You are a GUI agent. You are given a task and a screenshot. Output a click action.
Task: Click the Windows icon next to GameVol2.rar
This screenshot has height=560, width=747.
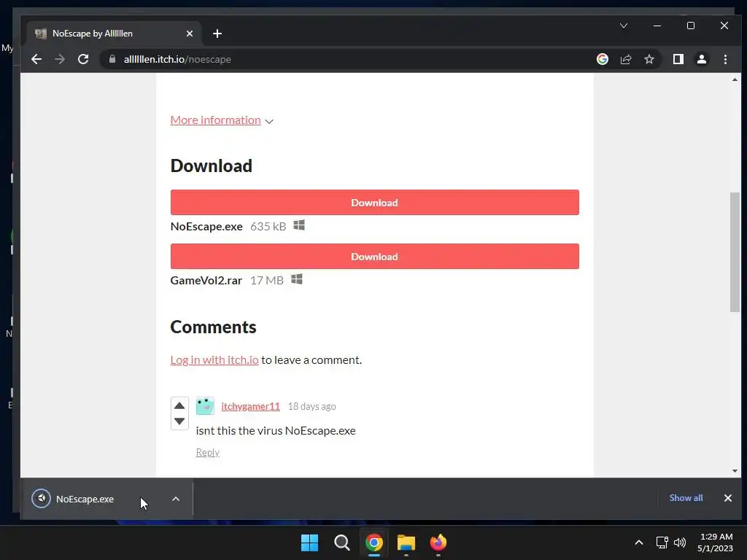[296, 279]
